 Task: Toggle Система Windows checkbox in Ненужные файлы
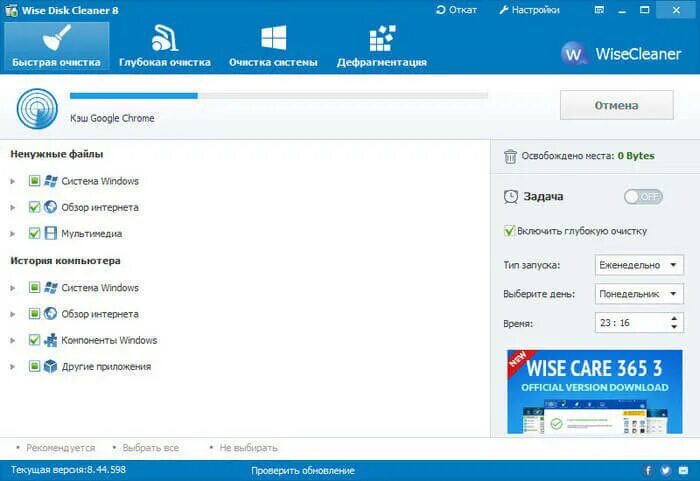point(34,180)
